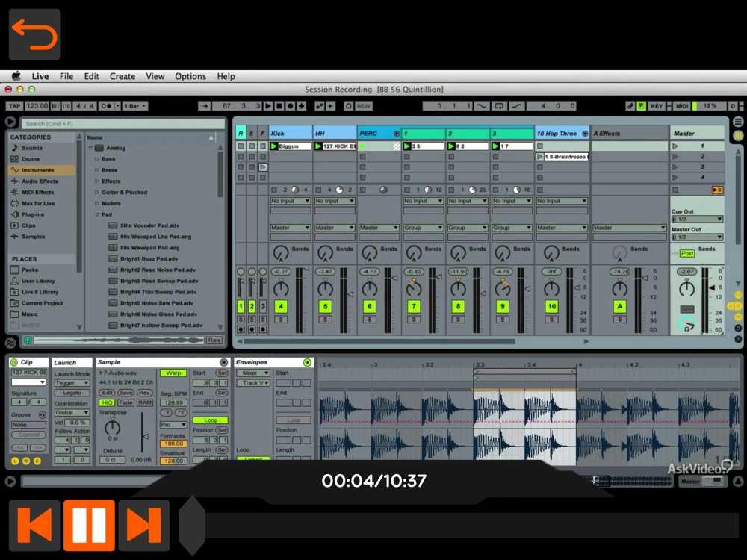Skip to the next video chapter
Viewport: 747px width, 560px height.
click(144, 525)
